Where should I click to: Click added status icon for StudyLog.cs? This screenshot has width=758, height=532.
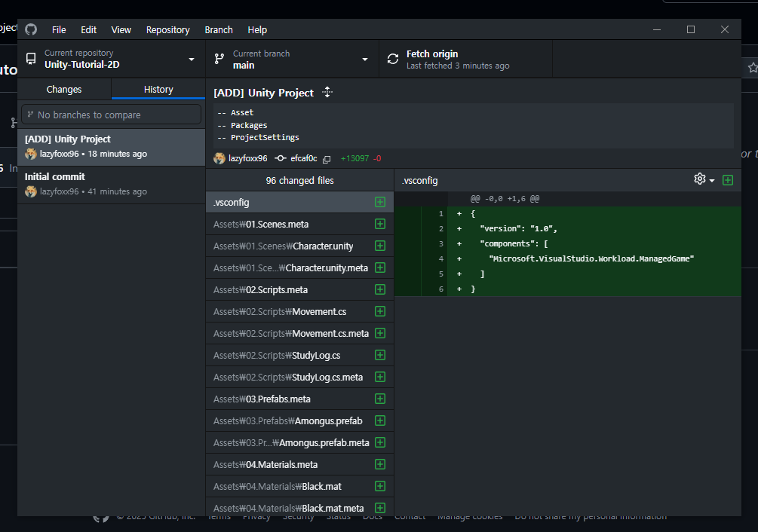tap(380, 356)
